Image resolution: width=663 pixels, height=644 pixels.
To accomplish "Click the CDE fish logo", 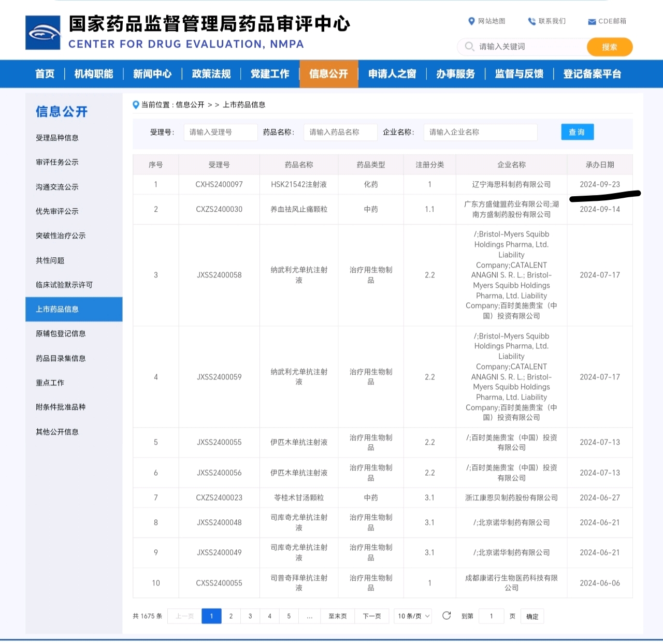I will 43,33.
